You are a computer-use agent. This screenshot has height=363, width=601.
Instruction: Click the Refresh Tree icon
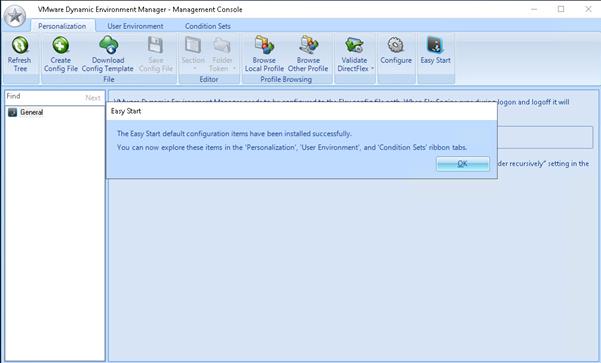(x=20, y=45)
